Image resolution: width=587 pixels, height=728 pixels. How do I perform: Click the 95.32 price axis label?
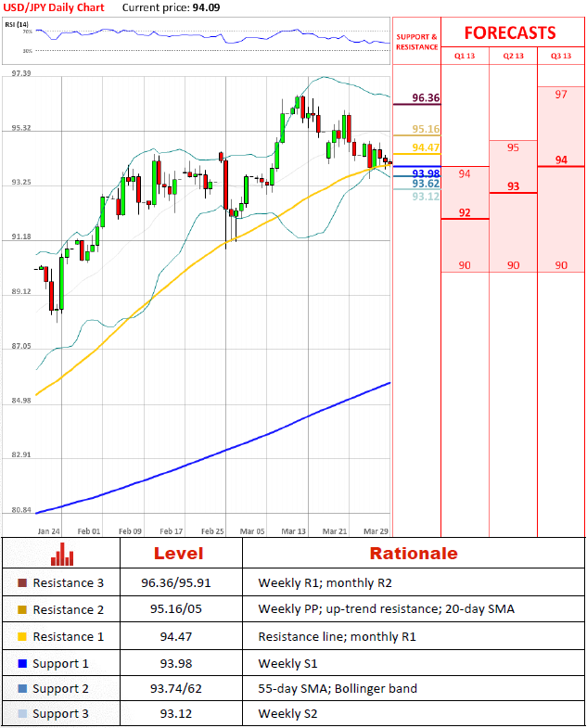21,128
